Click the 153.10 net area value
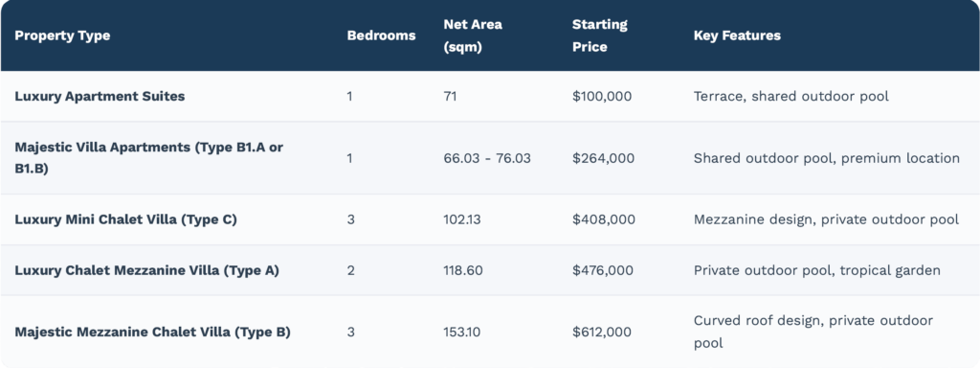Viewport: 980px width, 368px height. [x=462, y=332]
